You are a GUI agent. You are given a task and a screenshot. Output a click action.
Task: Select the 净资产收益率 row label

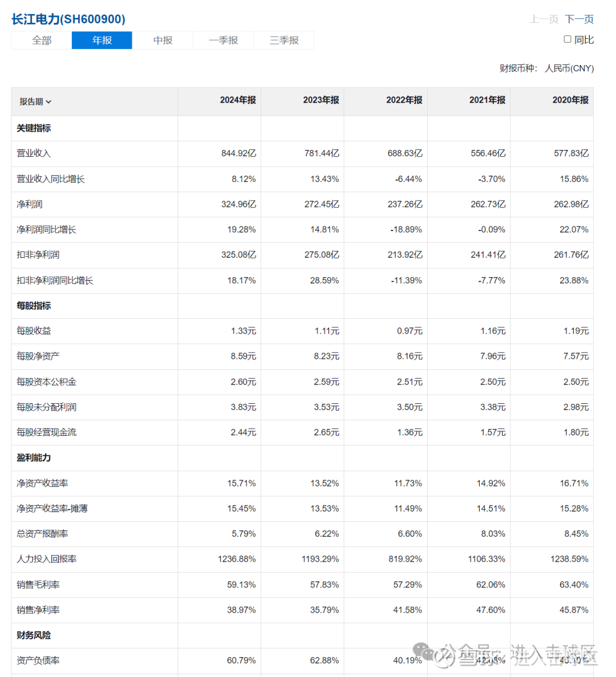[x=42, y=483]
